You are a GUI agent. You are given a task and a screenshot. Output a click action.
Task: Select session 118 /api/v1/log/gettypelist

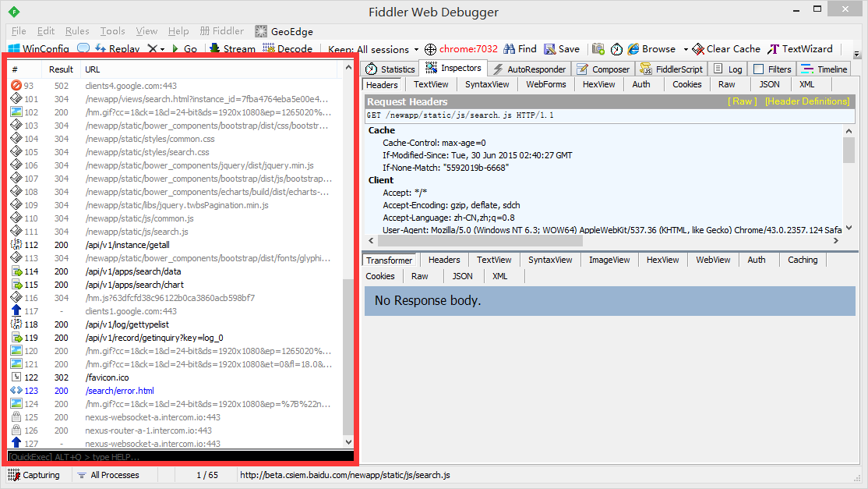175,324
